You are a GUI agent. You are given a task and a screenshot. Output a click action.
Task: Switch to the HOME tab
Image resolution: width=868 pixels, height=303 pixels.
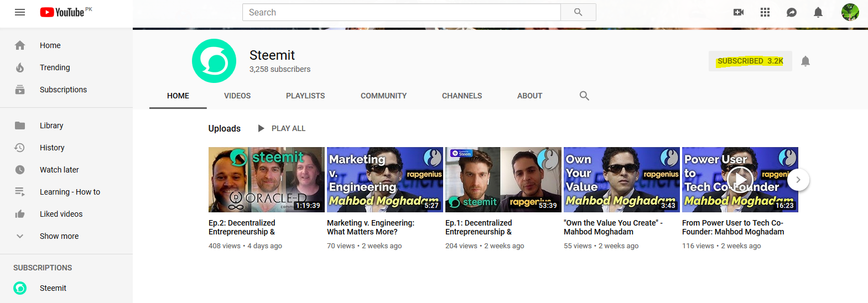178,96
